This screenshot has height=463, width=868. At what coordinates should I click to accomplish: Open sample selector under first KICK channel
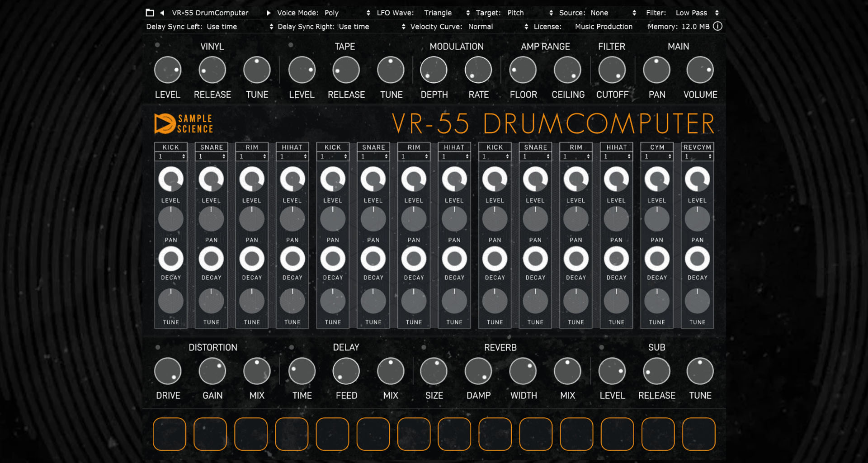pos(171,156)
